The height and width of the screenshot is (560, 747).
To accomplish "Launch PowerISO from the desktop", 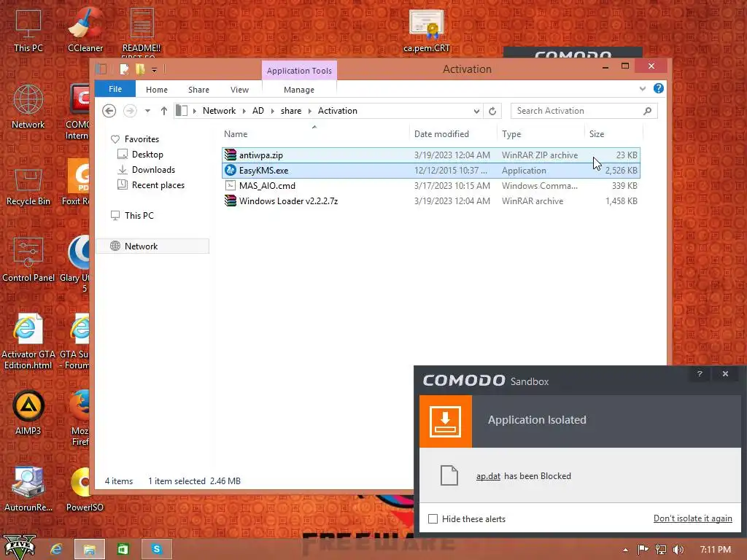I will (x=85, y=489).
